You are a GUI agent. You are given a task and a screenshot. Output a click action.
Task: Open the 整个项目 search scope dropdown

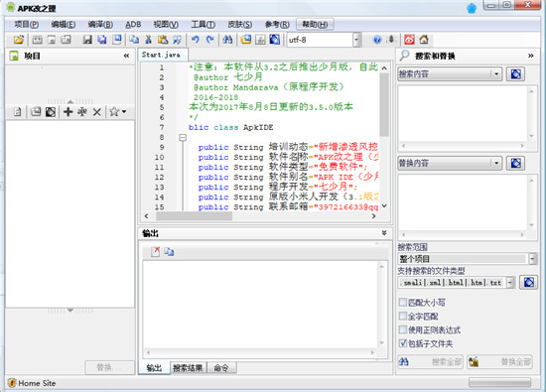click(x=532, y=259)
